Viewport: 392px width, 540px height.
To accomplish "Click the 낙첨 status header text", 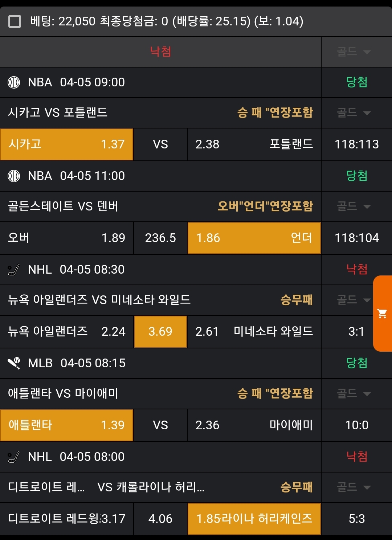I will coord(160,52).
